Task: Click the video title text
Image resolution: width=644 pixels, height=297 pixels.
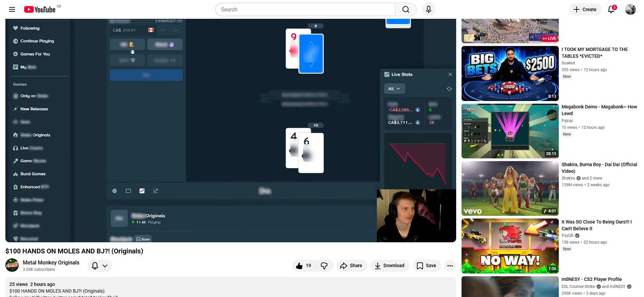Action: coord(74,251)
